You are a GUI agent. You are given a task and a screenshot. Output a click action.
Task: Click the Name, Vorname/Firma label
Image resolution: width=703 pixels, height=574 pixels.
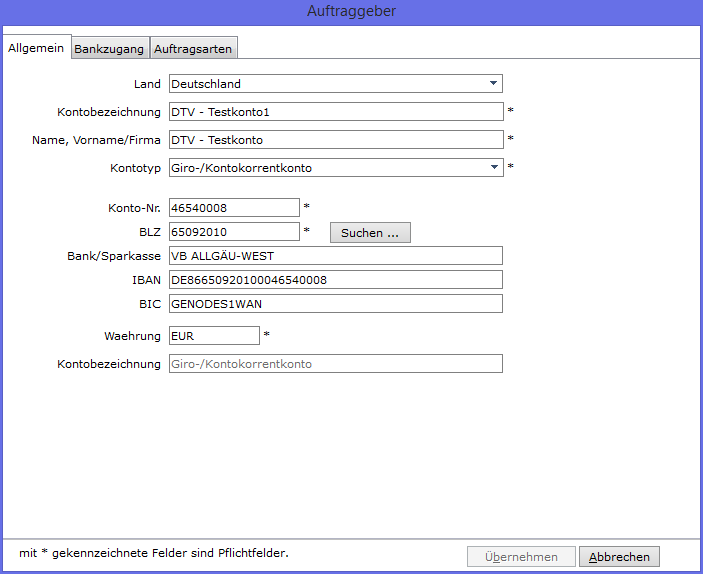(x=96, y=140)
